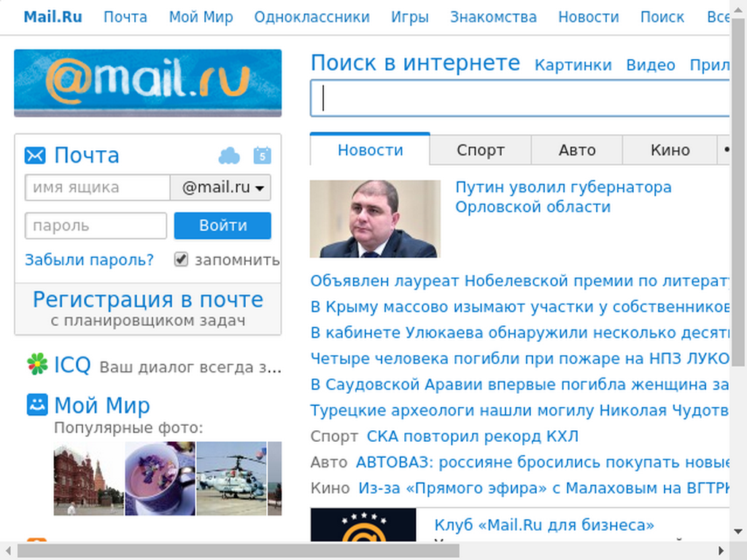The height and width of the screenshot is (560, 747).
Task: Click the Авто category label before АВТОВАЗ headline
Action: [x=329, y=462]
